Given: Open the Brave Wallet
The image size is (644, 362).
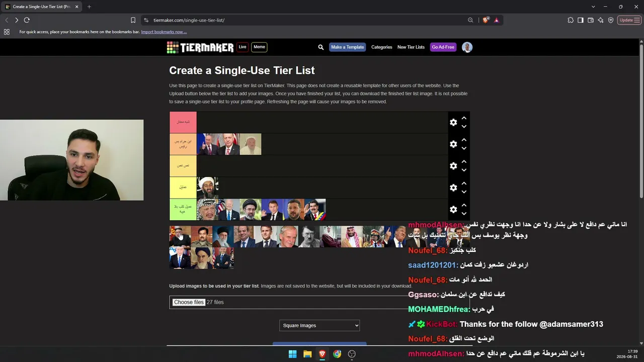Looking at the screenshot, I should (591, 20).
